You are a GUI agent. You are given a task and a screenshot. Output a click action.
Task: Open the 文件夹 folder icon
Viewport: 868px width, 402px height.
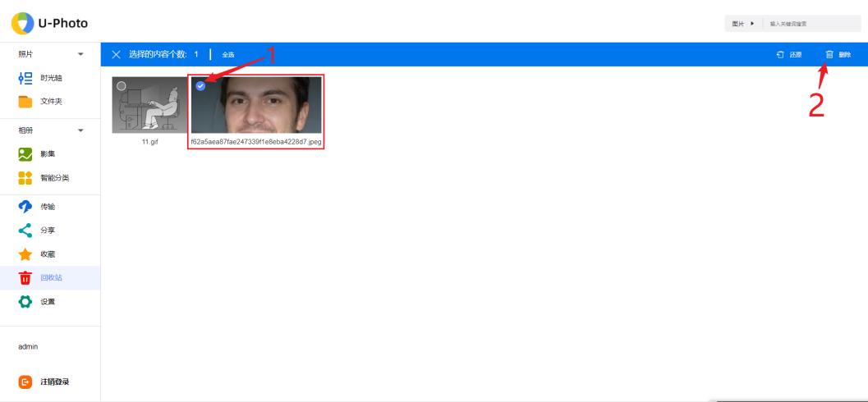[25, 102]
